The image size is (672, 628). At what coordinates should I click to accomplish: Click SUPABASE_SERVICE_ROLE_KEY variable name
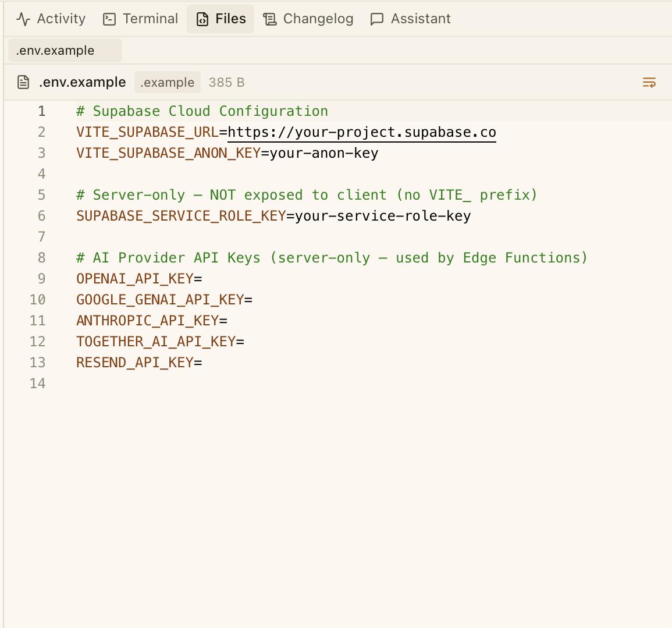point(182,217)
